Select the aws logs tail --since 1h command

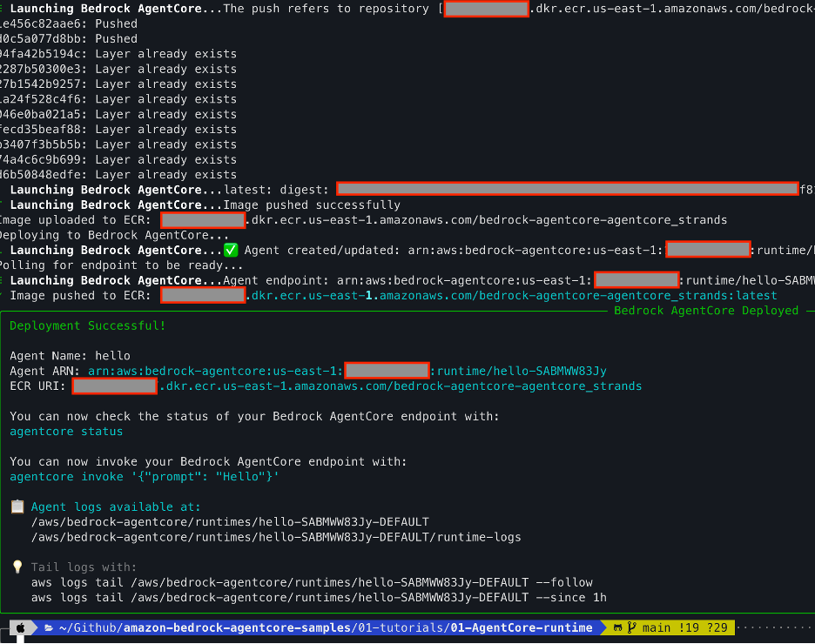tap(319, 597)
